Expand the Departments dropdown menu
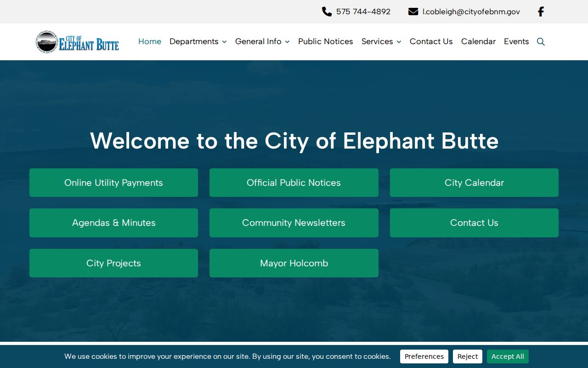The width and height of the screenshot is (588, 368). pyautogui.click(x=198, y=41)
